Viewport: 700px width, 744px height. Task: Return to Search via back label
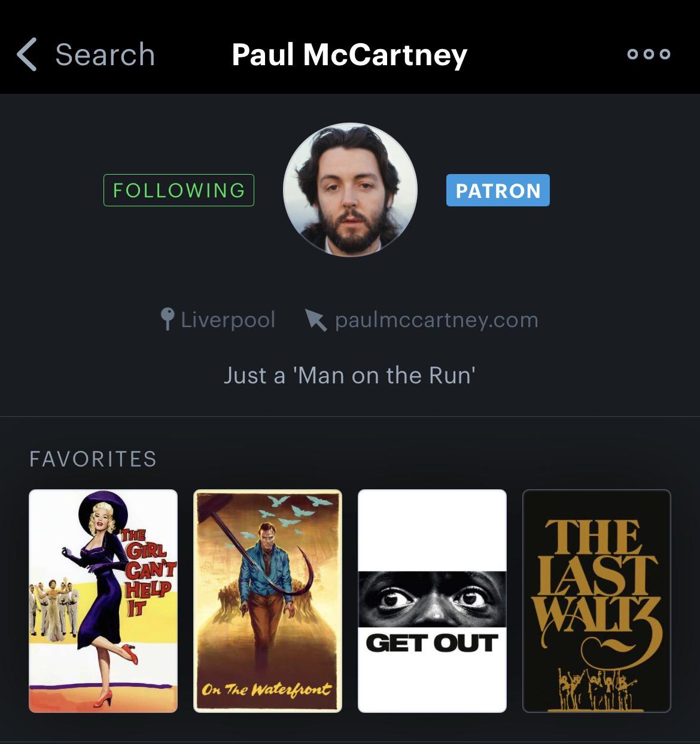coord(105,54)
